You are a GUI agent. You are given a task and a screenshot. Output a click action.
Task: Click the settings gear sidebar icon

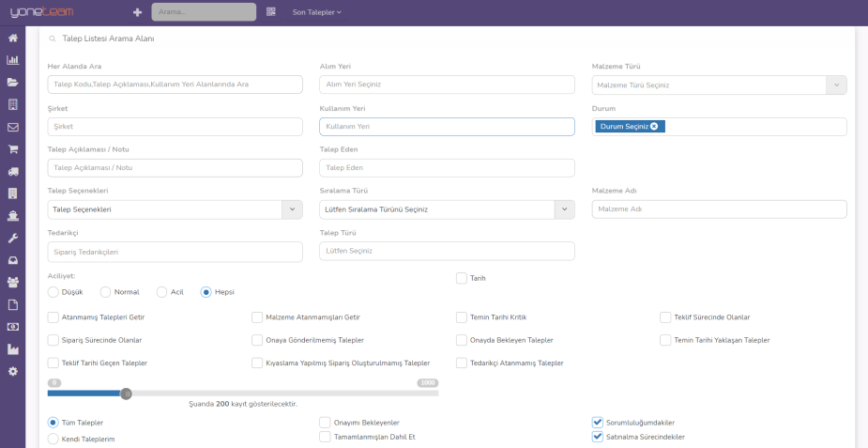point(13,371)
